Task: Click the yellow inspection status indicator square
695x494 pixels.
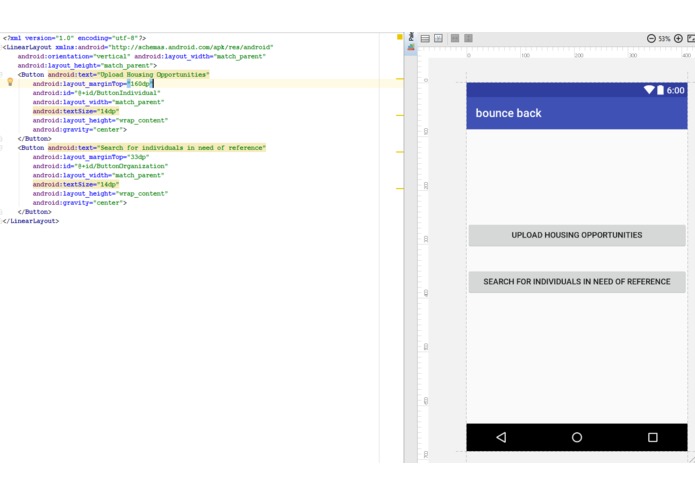Action: (399, 37)
